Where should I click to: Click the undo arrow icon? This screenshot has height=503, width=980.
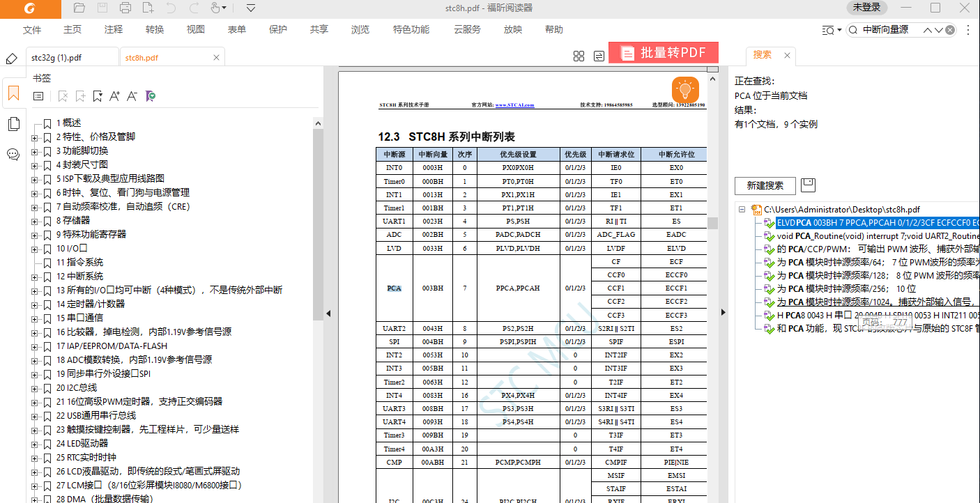[x=171, y=8]
